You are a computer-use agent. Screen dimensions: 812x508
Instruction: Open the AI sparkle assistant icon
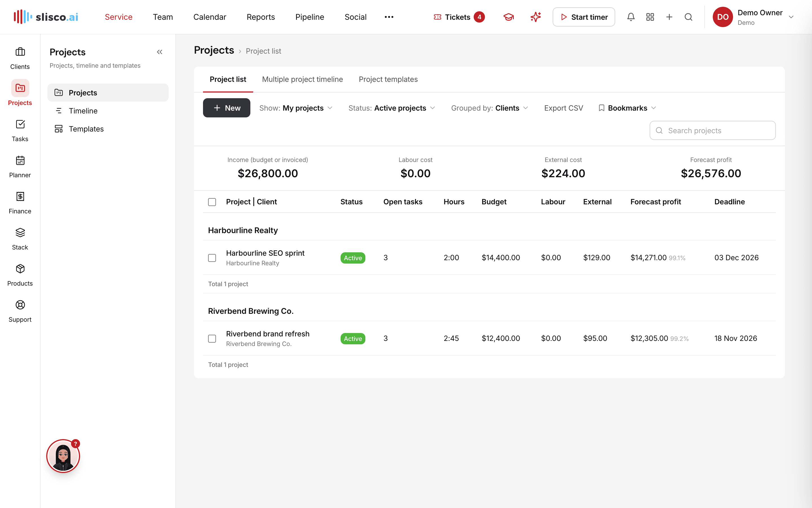[535, 17]
